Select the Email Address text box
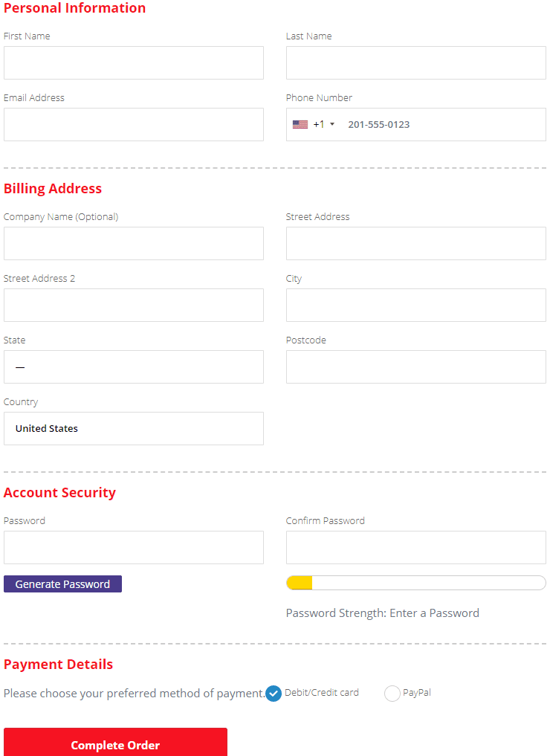This screenshot has height=756, width=550. 134,124
